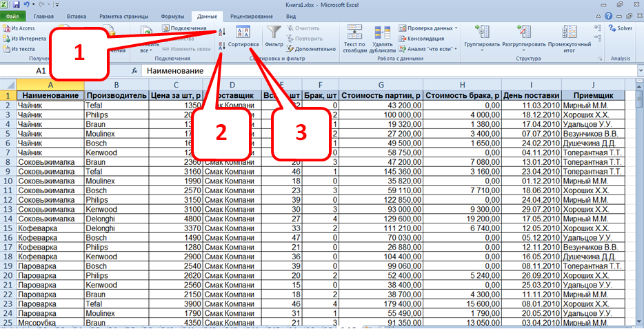Switch to the Формулы ribbon tab
The image size is (644, 329).
click(x=172, y=15)
